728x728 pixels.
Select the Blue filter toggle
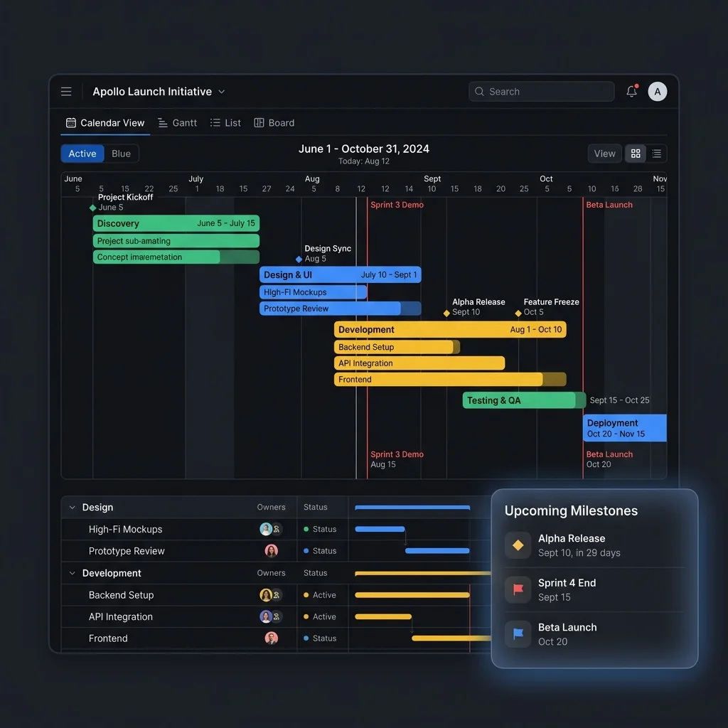click(x=121, y=154)
